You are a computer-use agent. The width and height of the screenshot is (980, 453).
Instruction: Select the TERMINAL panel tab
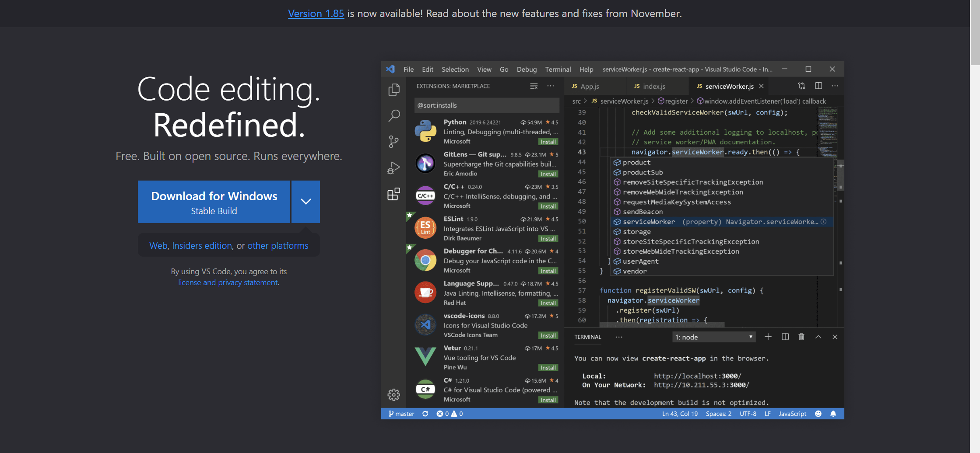pyautogui.click(x=588, y=337)
